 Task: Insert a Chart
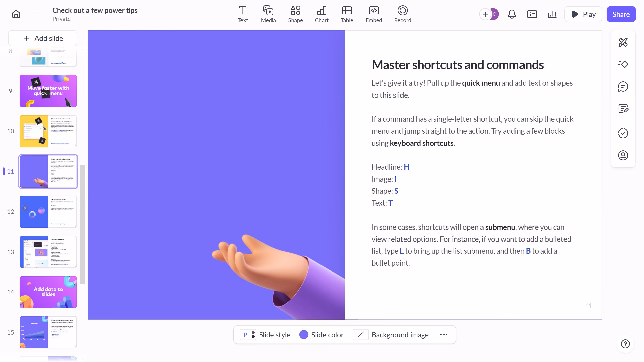click(322, 14)
